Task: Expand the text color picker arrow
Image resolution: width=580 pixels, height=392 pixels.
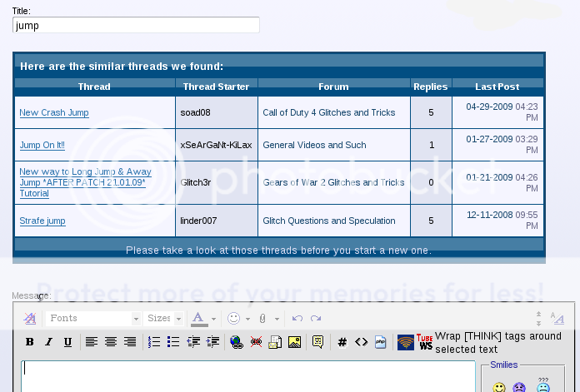Action: [x=213, y=319]
